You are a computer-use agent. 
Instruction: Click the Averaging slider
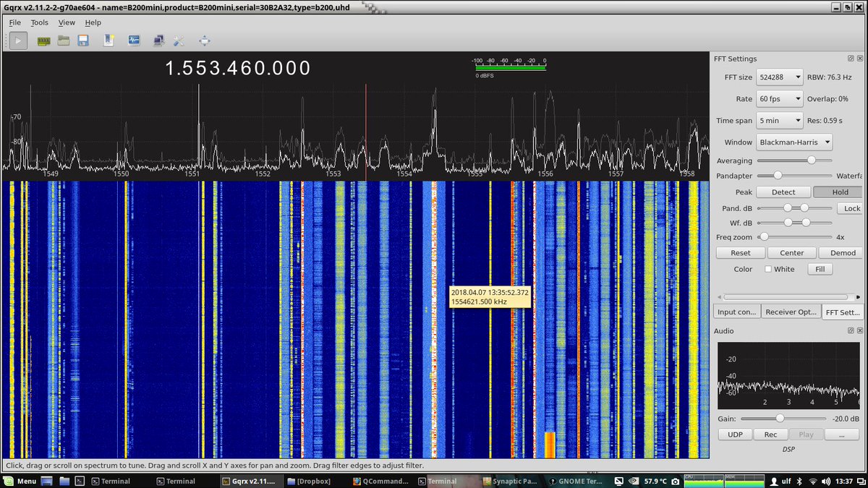(x=794, y=160)
